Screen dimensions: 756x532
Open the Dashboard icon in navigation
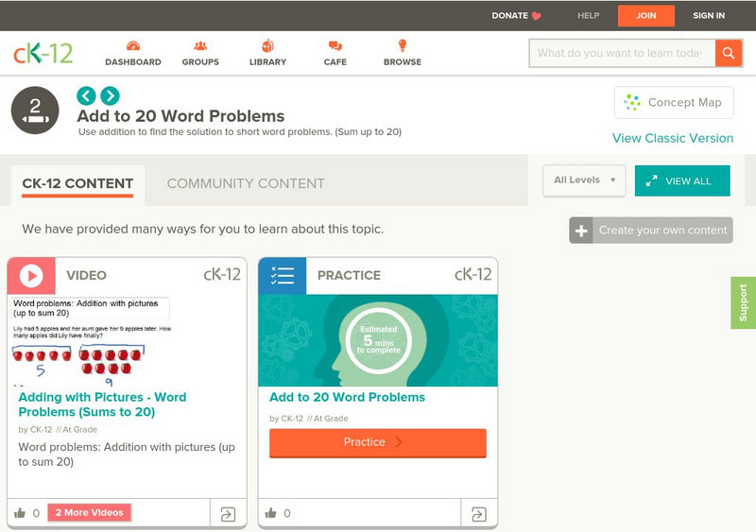(132, 46)
